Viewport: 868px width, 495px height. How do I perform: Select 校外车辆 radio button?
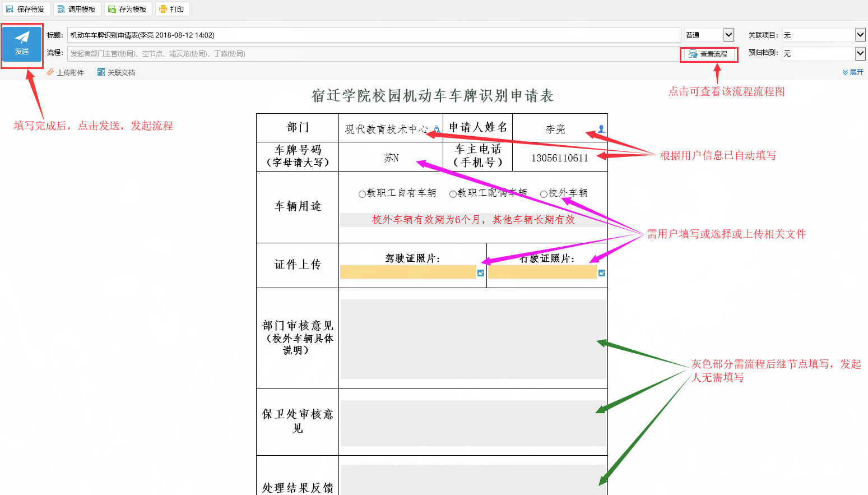click(x=544, y=194)
